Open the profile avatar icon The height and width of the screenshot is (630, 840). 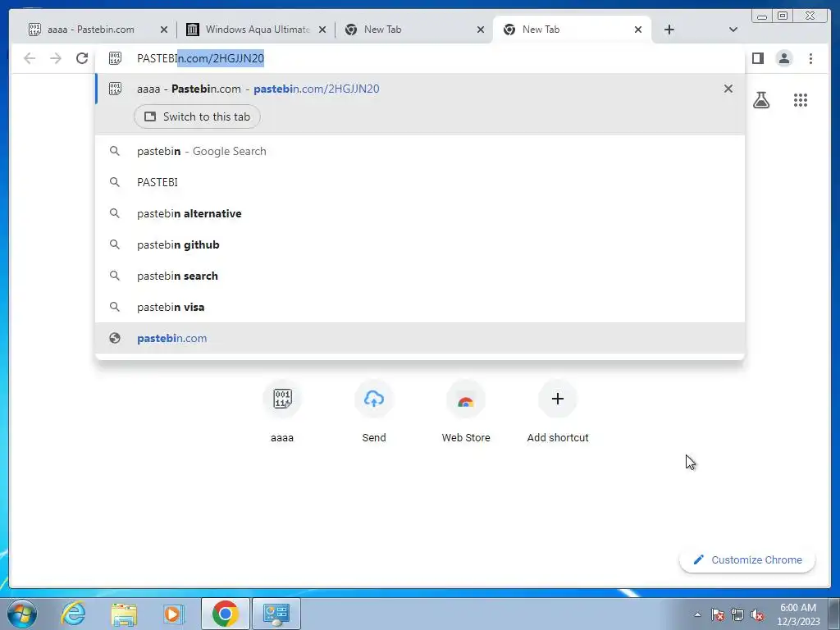(x=783, y=58)
